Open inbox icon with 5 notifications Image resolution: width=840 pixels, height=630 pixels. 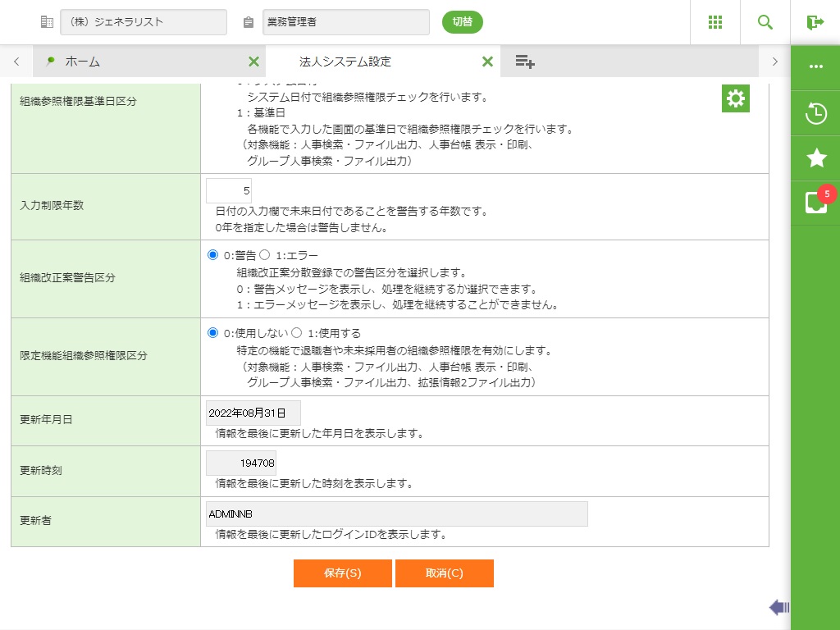point(815,203)
